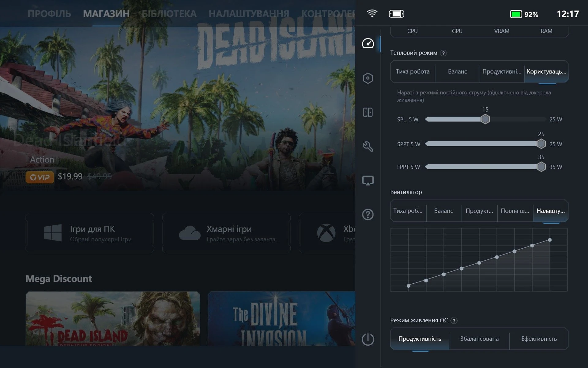
Task: Click the help icon beside Тепловий режим
Action: [x=443, y=53]
